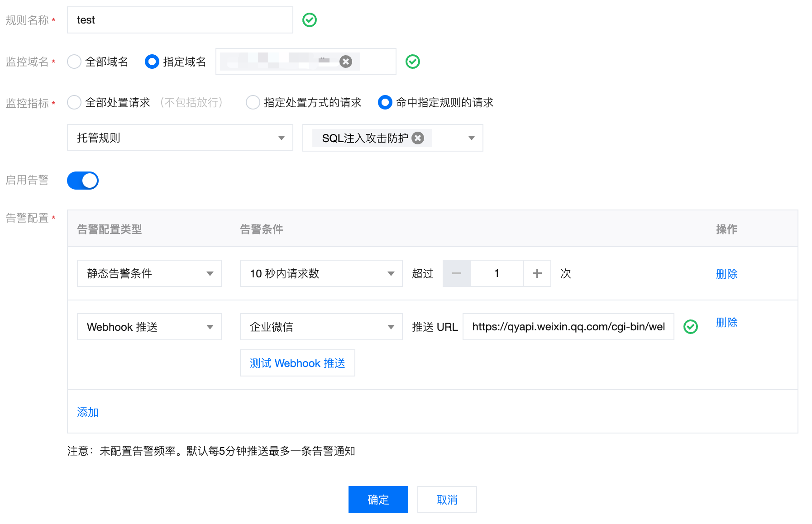This screenshot has width=812, height=524.
Task: Turn off the 启用告警 toggle switch
Action: pos(83,181)
